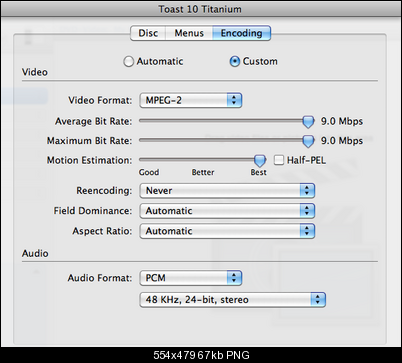Image resolution: width=402 pixels, height=363 pixels.
Task: Click the Average Bit Rate slider handle
Action: (308, 122)
